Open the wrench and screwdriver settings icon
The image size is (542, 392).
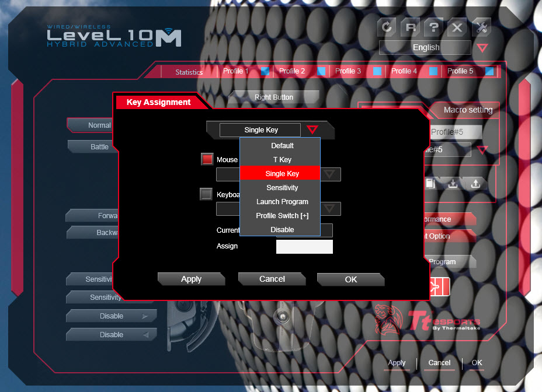coord(481,27)
